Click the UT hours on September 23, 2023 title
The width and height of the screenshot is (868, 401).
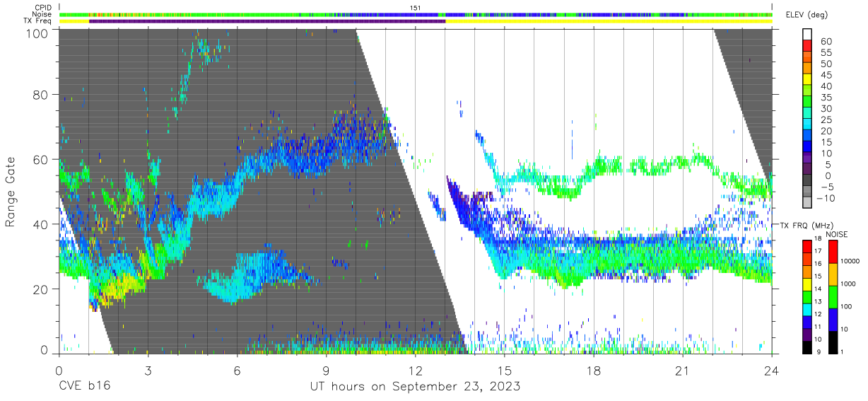tap(415, 386)
